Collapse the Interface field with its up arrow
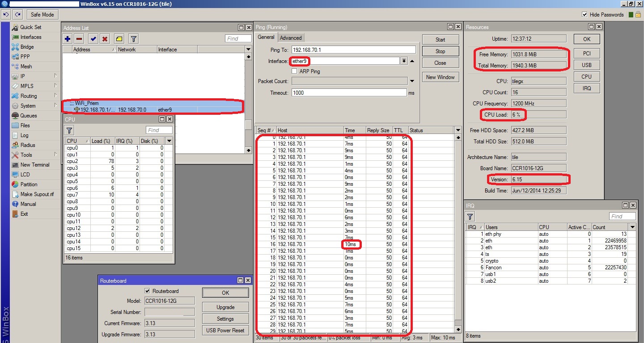 coord(412,61)
